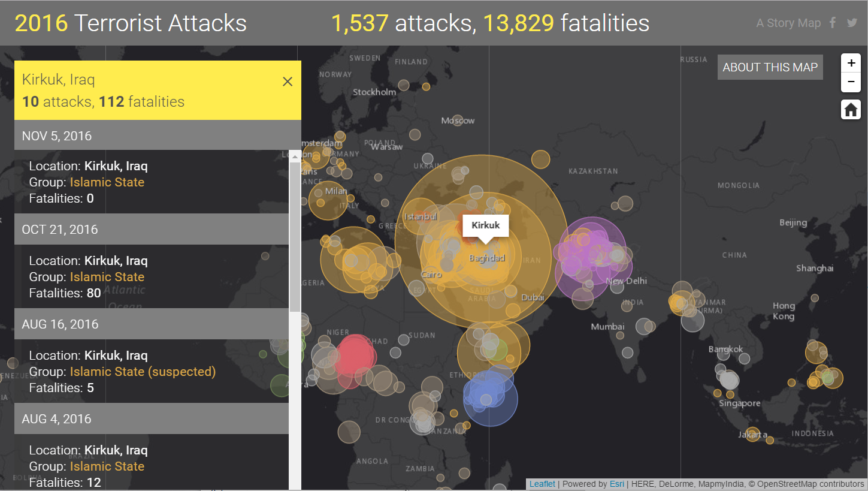Select the OCT 21, 2016 attack header
This screenshot has height=491, width=868.
152,229
